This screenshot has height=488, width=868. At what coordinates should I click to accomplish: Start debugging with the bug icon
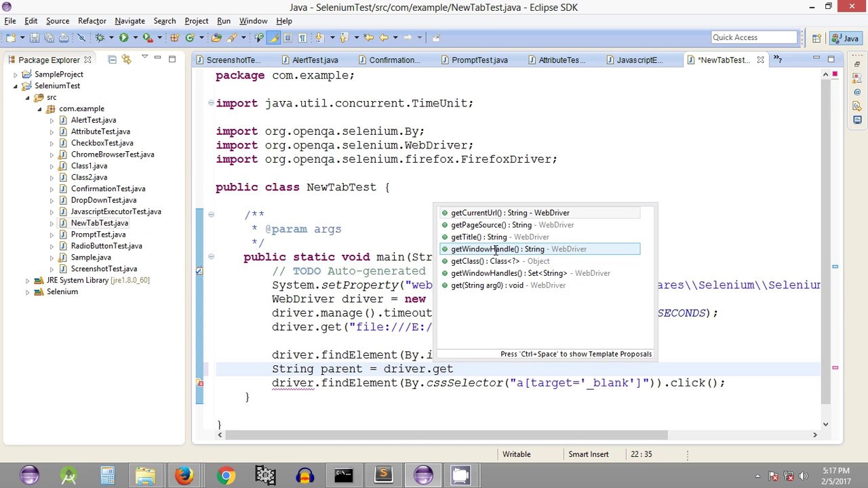100,37
